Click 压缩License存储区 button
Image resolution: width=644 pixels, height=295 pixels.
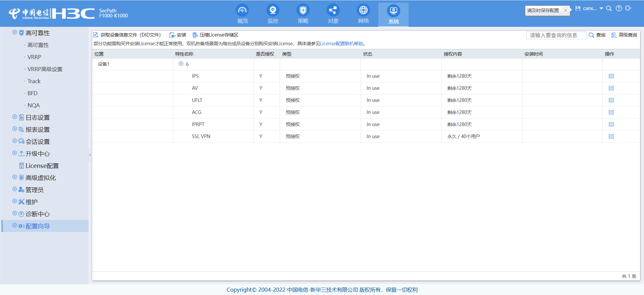coord(215,35)
